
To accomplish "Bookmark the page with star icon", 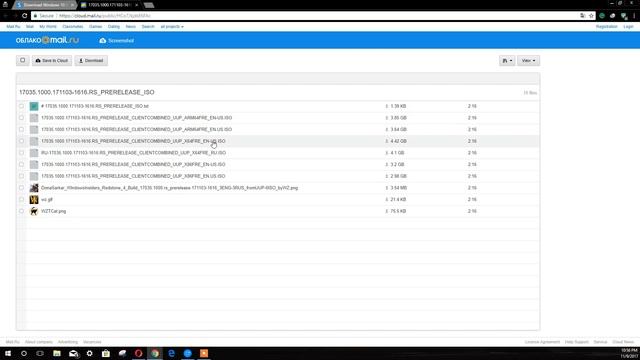I will 591,16.
